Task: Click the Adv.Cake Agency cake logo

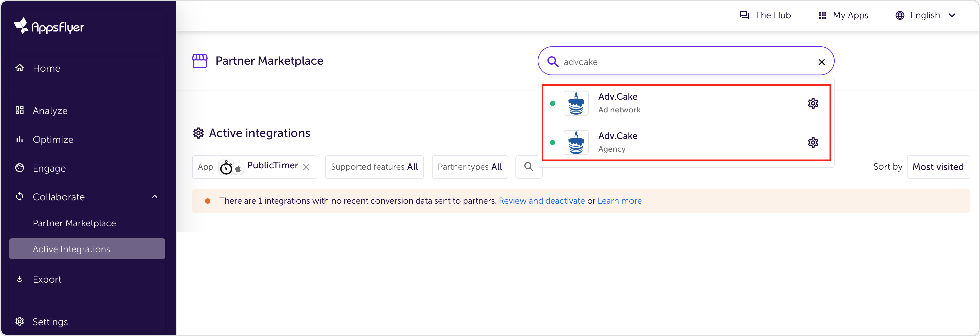Action: (x=576, y=143)
